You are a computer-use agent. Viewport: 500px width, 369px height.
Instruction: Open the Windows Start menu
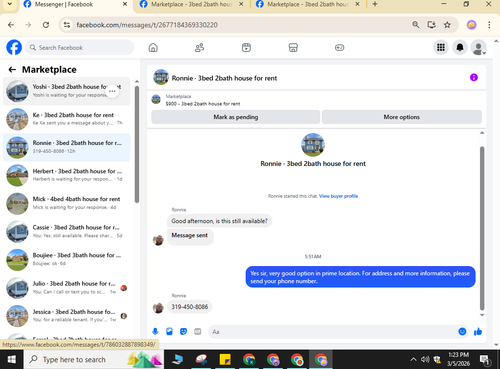pos(12,359)
